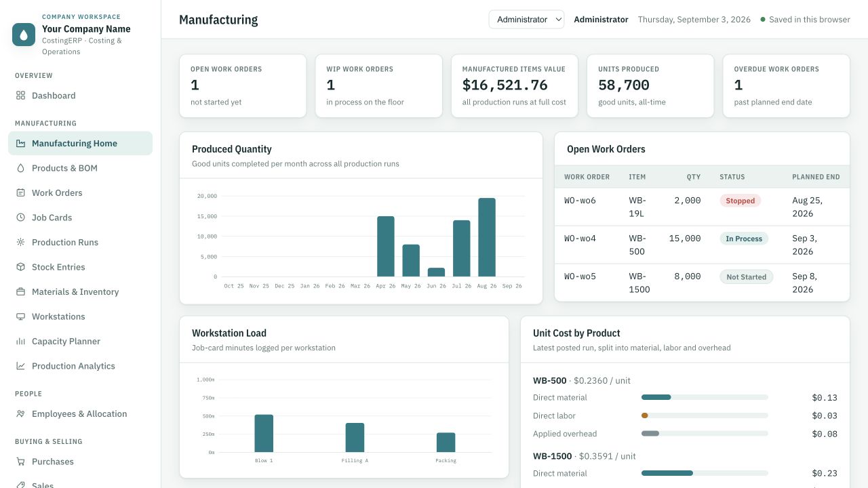868x488 pixels.
Task: Click the Production Analytics line-chart icon
Action: [21, 366]
